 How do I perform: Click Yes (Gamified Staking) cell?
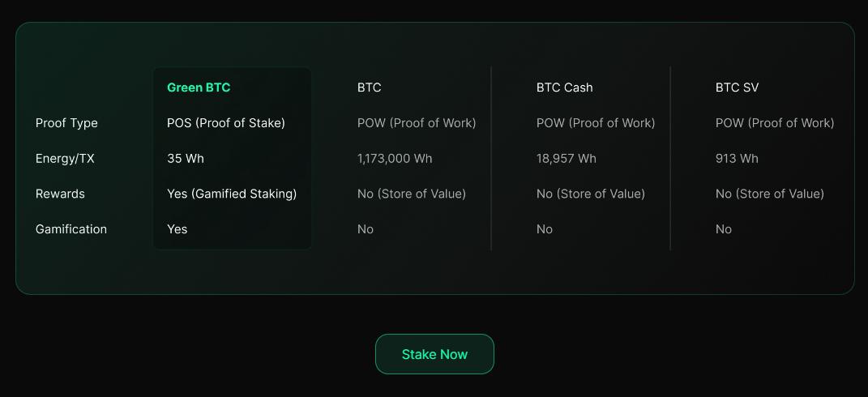pos(232,194)
